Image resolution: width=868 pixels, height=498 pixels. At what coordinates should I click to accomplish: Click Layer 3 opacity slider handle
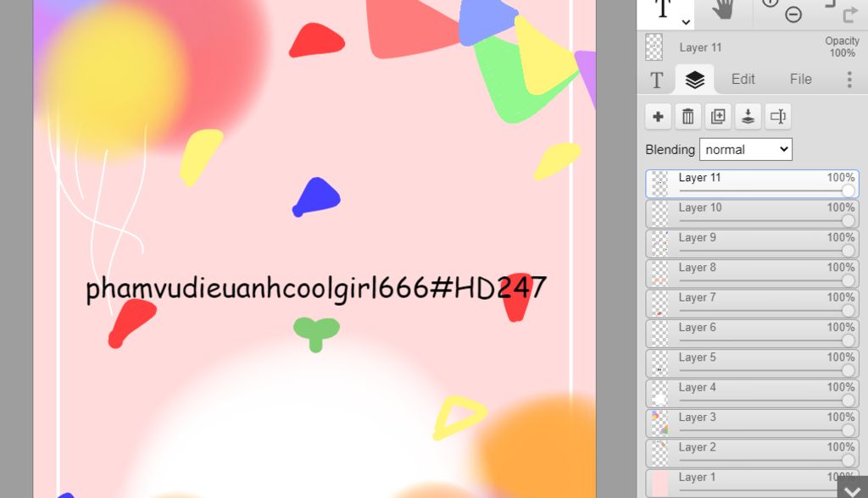pos(848,430)
